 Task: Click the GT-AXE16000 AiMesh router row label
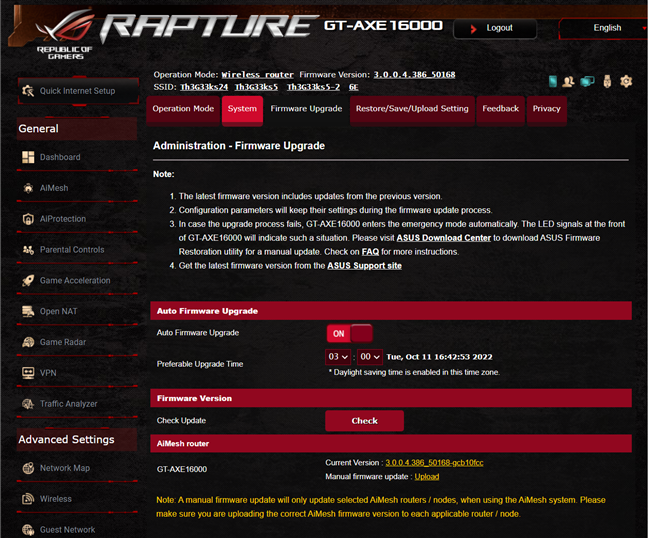[182, 469]
